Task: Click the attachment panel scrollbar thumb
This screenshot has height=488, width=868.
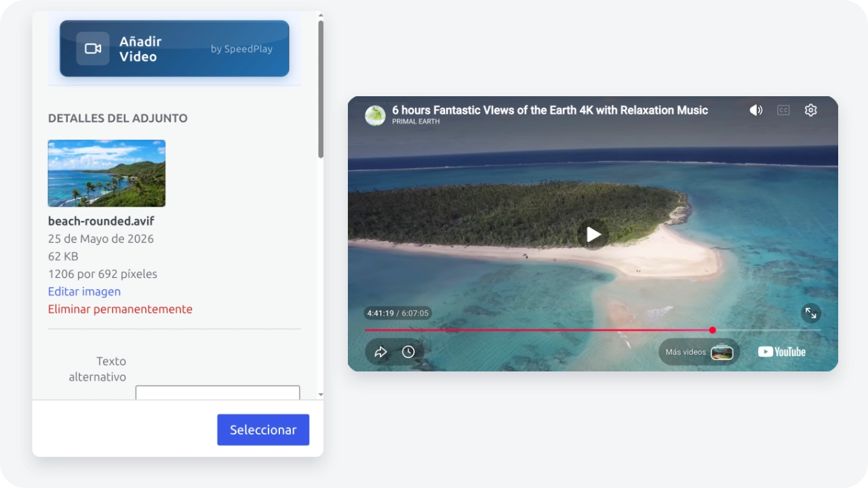Action: [x=321, y=89]
